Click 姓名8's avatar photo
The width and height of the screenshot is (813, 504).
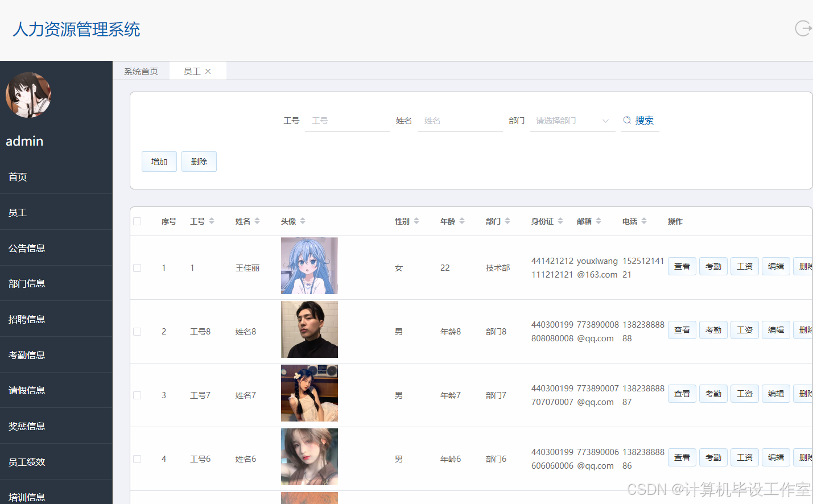click(309, 329)
